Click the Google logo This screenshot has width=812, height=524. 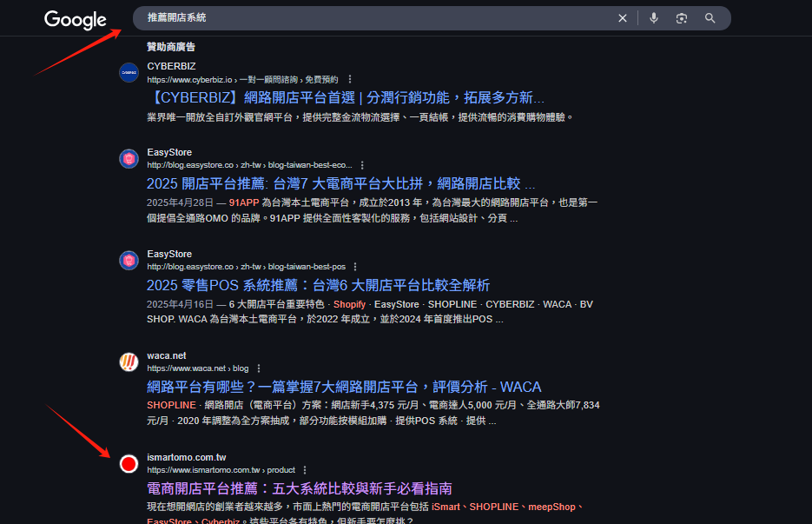pyautogui.click(x=75, y=20)
